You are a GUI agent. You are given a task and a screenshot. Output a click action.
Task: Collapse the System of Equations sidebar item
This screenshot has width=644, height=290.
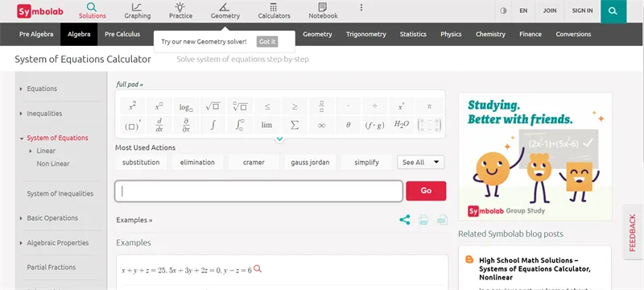(21, 139)
